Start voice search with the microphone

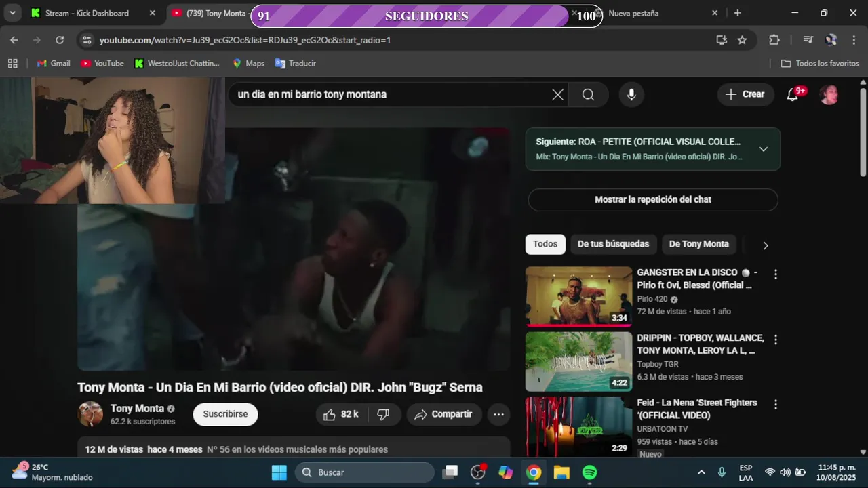pos(631,94)
